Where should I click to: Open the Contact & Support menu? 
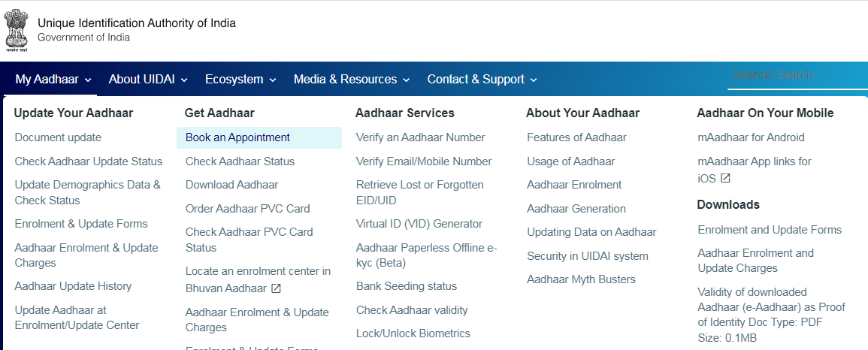pyautogui.click(x=482, y=79)
